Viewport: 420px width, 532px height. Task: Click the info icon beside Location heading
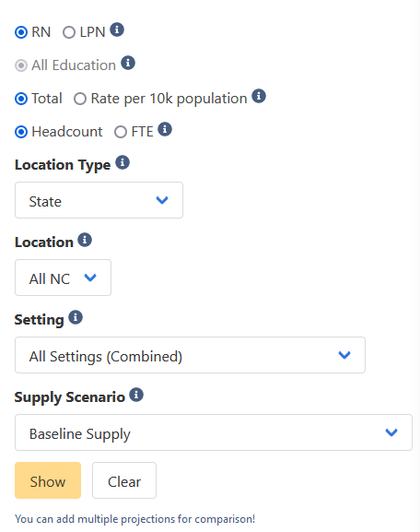[85, 240]
